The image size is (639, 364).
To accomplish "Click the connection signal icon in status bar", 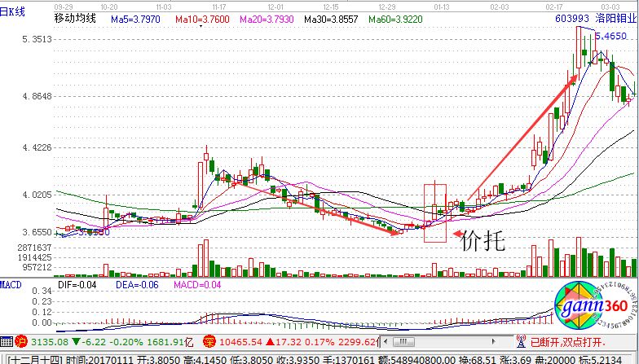I will click(521, 343).
